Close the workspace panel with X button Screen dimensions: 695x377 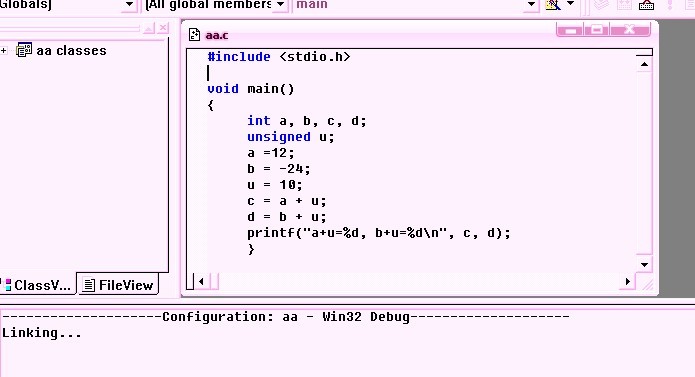pyautogui.click(x=163, y=28)
